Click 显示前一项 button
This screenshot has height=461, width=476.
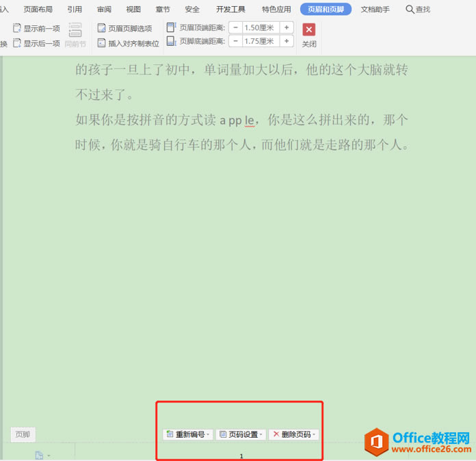(36, 29)
